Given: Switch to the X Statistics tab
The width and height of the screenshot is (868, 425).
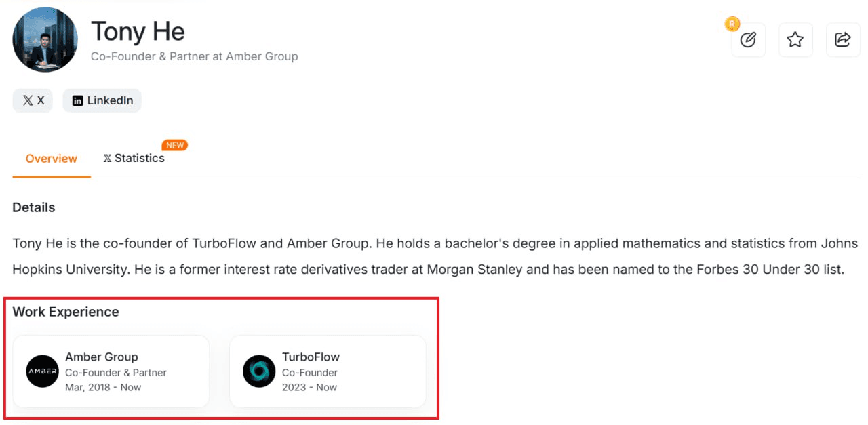Looking at the screenshot, I should (134, 159).
